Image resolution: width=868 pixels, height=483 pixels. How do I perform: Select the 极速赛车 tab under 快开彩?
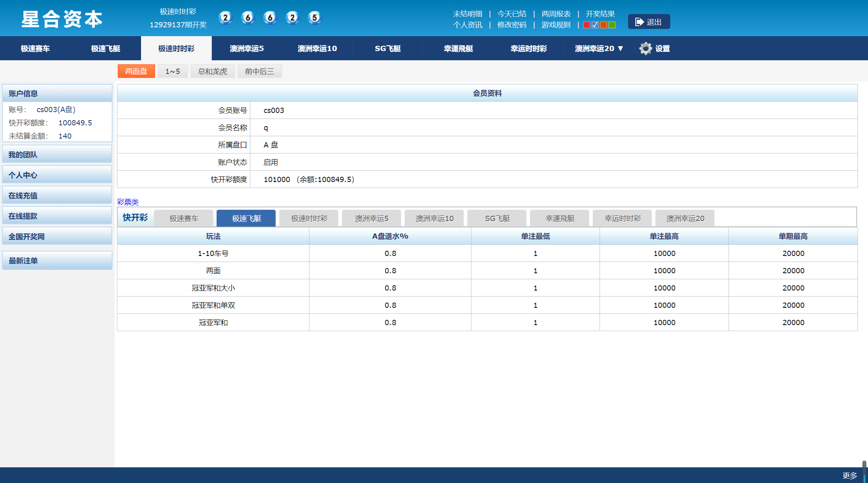tap(184, 218)
